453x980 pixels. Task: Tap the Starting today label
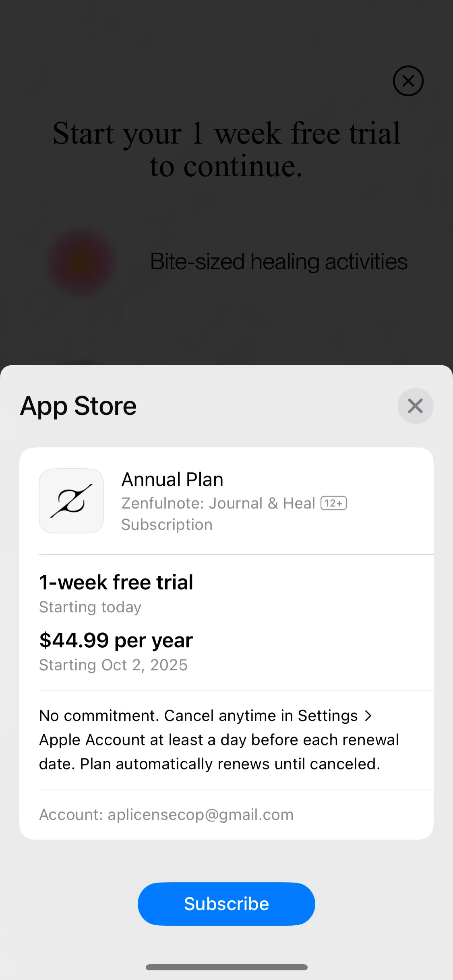[x=90, y=607]
